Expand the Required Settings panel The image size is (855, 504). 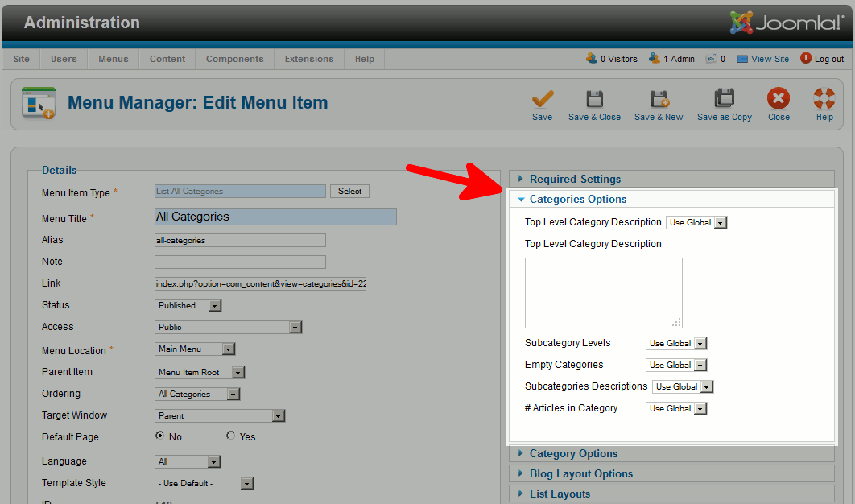pyautogui.click(x=671, y=179)
